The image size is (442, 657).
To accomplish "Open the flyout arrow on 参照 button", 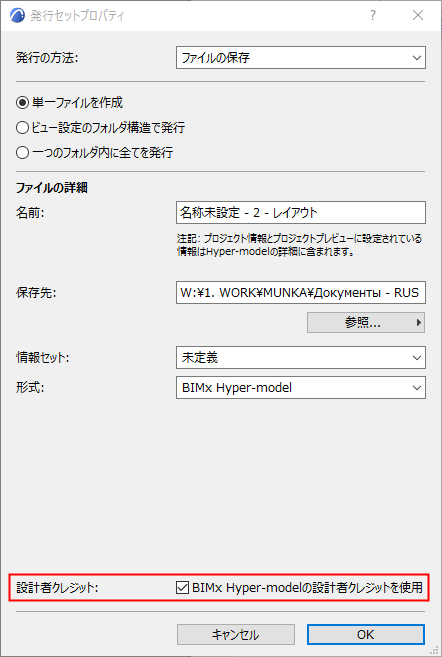I will [x=418, y=322].
